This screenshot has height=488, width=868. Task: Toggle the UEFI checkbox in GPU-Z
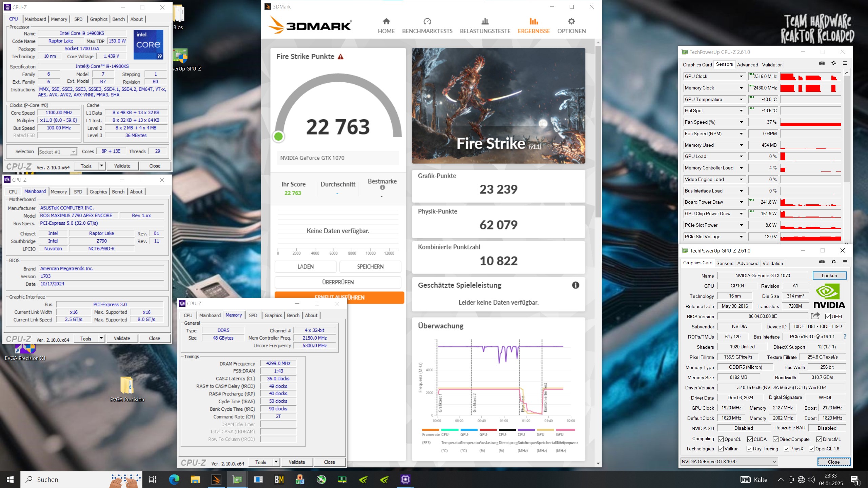click(828, 316)
